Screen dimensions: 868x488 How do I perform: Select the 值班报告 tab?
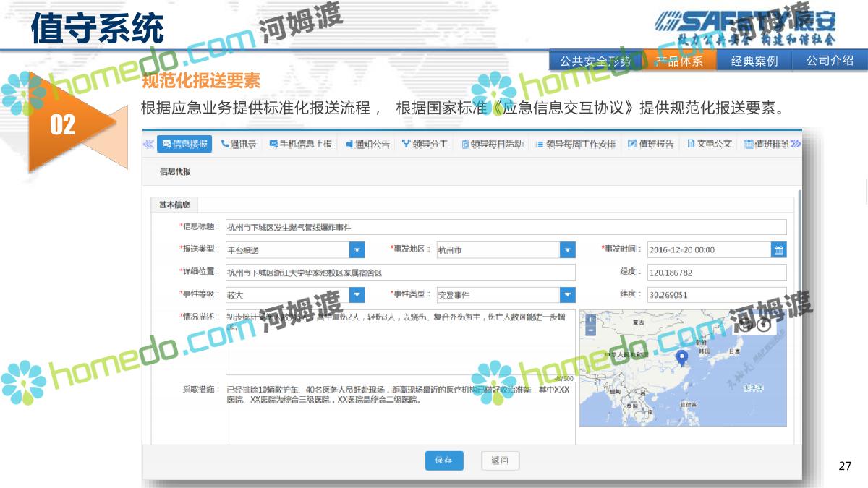tap(650, 144)
